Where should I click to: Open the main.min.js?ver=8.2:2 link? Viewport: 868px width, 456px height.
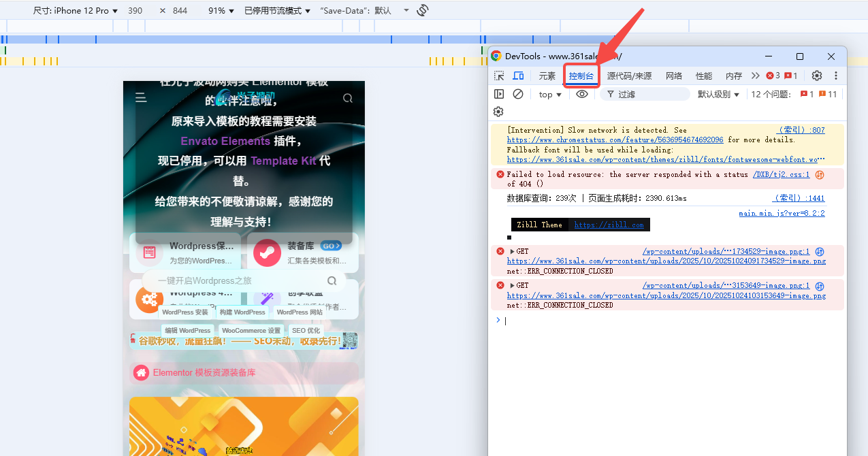[x=782, y=213]
